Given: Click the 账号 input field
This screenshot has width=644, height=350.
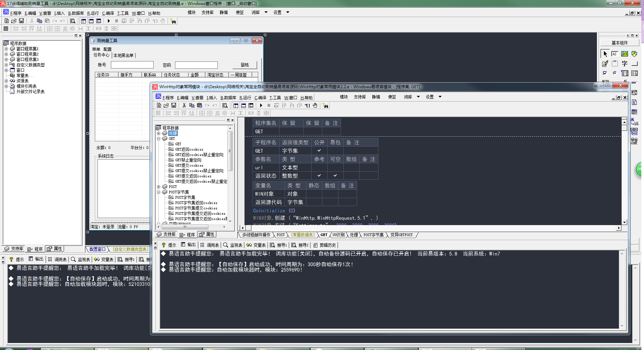Looking at the screenshot, I should coord(132,65).
